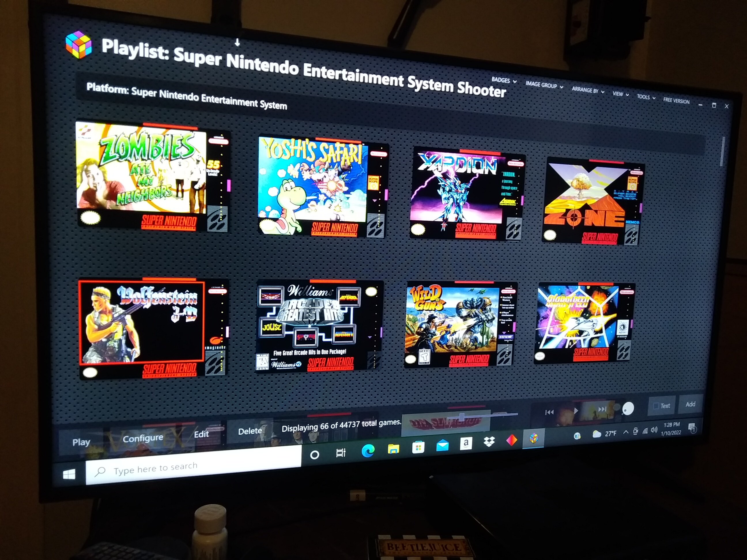This screenshot has height=560, width=747.
Task: Launch Microsoft Edge from taskbar
Action: click(x=367, y=451)
